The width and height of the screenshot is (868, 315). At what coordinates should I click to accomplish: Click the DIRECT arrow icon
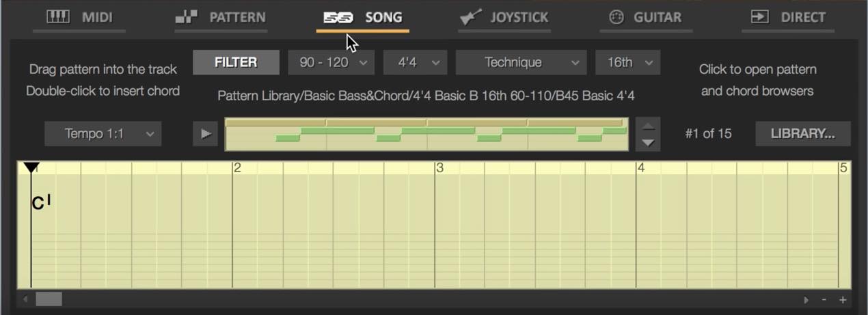point(759,16)
